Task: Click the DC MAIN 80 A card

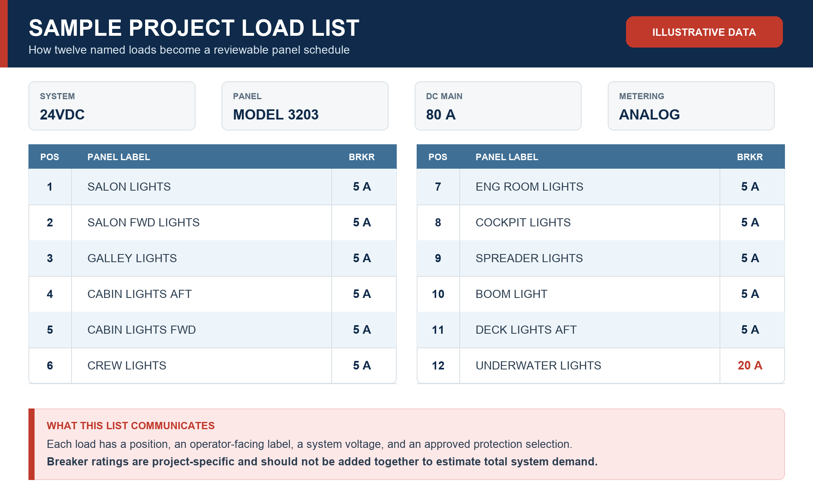Action: 498,106
